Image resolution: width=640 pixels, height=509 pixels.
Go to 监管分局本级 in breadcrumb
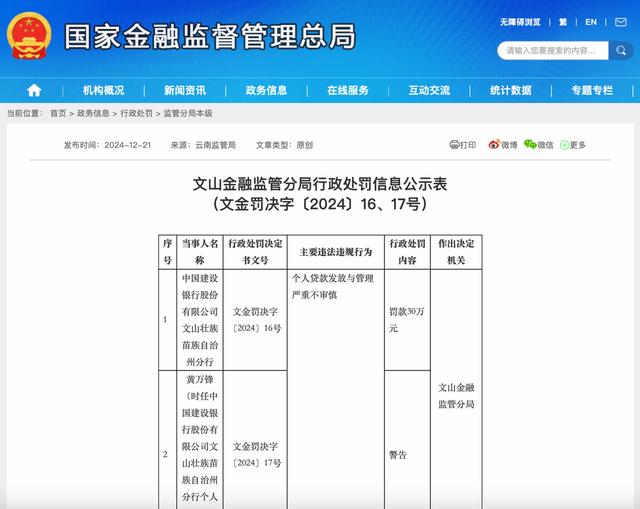188,113
